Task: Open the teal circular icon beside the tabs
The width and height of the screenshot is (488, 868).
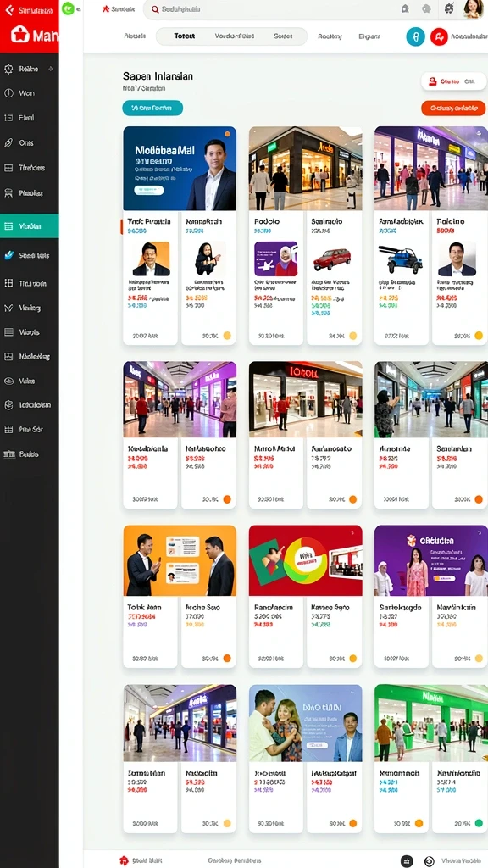Action: click(x=415, y=37)
